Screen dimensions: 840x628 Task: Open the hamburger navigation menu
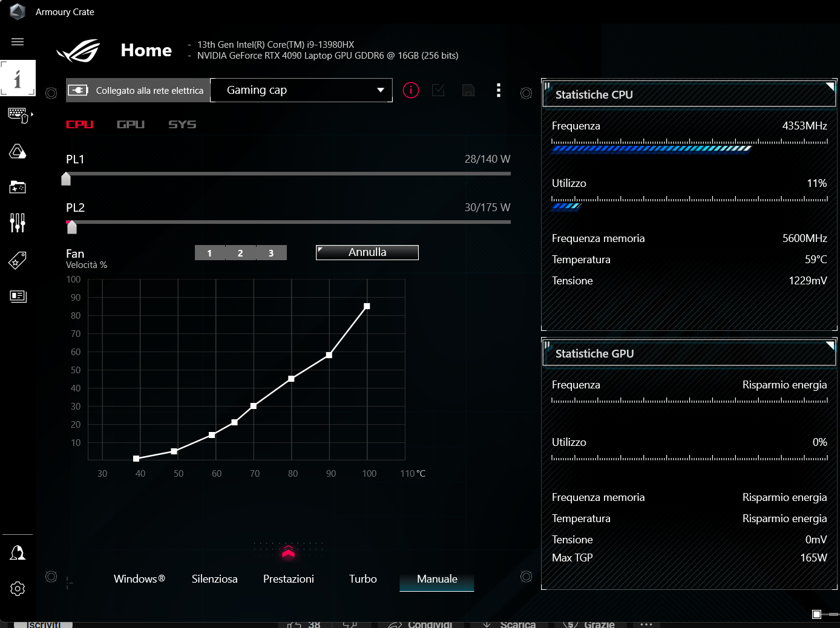[18, 42]
